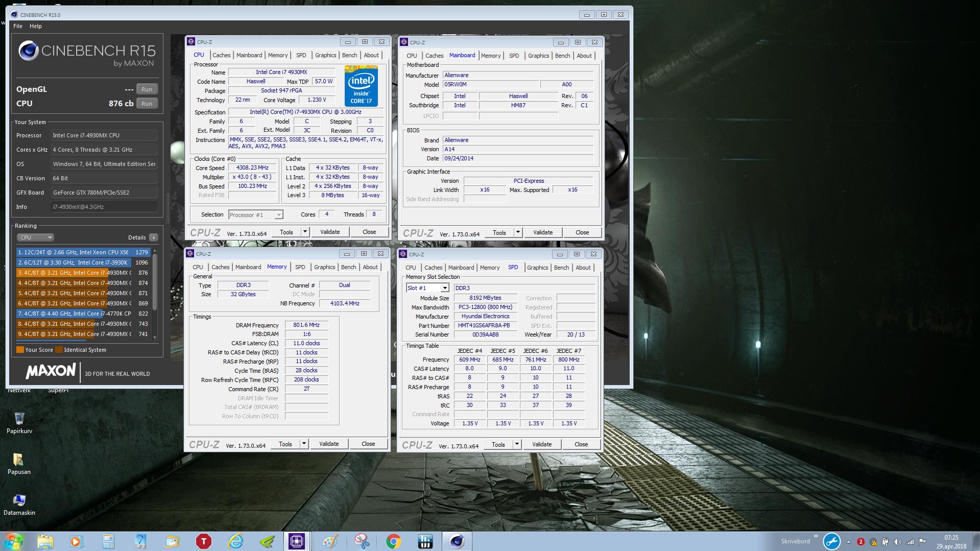Open the Action Center flag icon

922,542
